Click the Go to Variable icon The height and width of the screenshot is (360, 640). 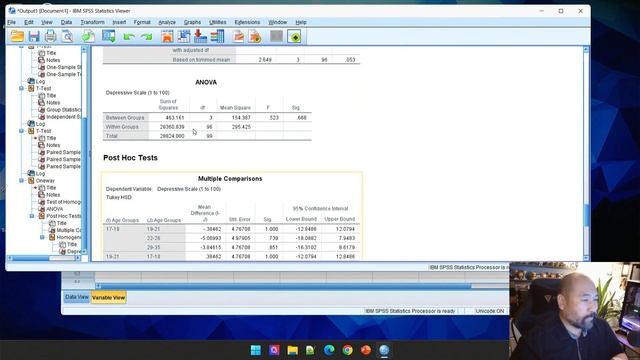[200, 36]
